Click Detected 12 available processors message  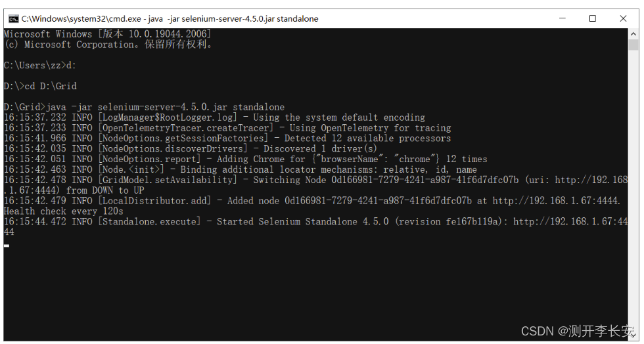point(367,139)
